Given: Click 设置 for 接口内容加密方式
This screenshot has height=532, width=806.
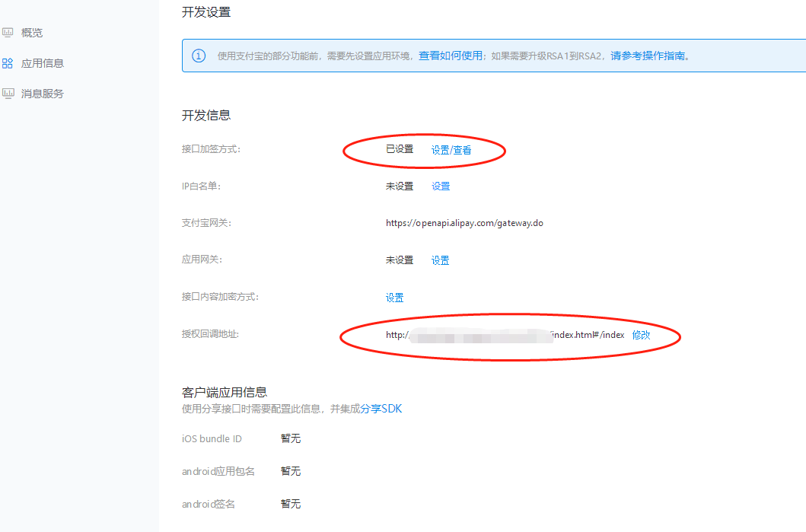Looking at the screenshot, I should coord(395,298).
